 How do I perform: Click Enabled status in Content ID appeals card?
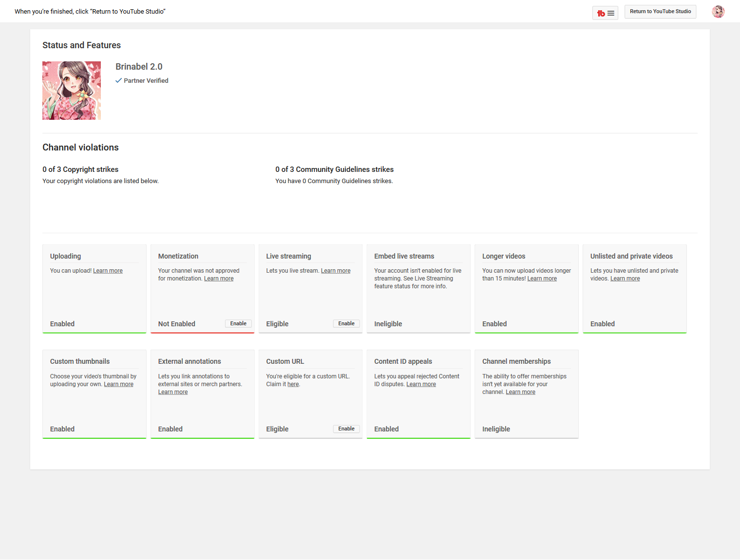point(386,429)
